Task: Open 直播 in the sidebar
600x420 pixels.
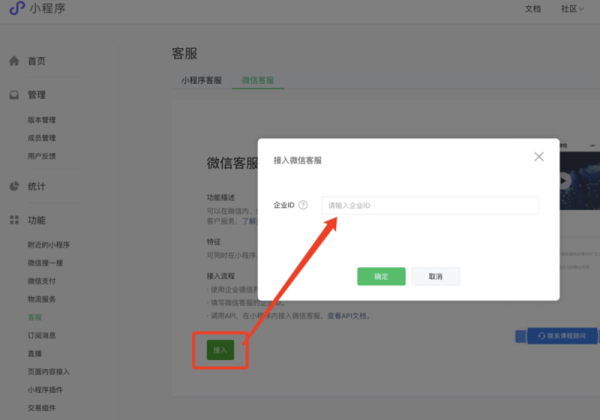Action: [x=35, y=353]
